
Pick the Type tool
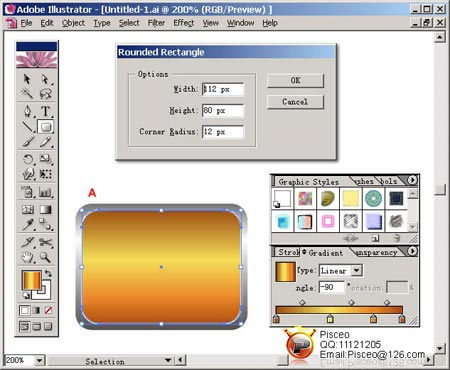click(x=45, y=111)
